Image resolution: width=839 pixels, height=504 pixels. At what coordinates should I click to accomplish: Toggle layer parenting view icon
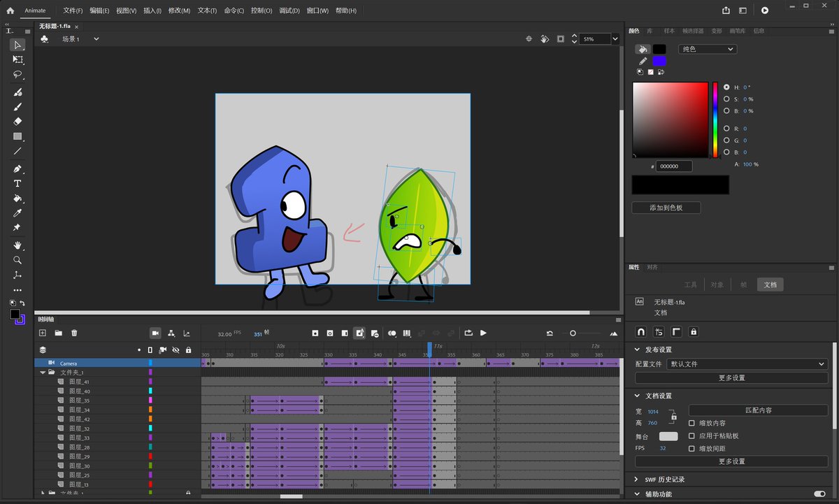pos(171,333)
